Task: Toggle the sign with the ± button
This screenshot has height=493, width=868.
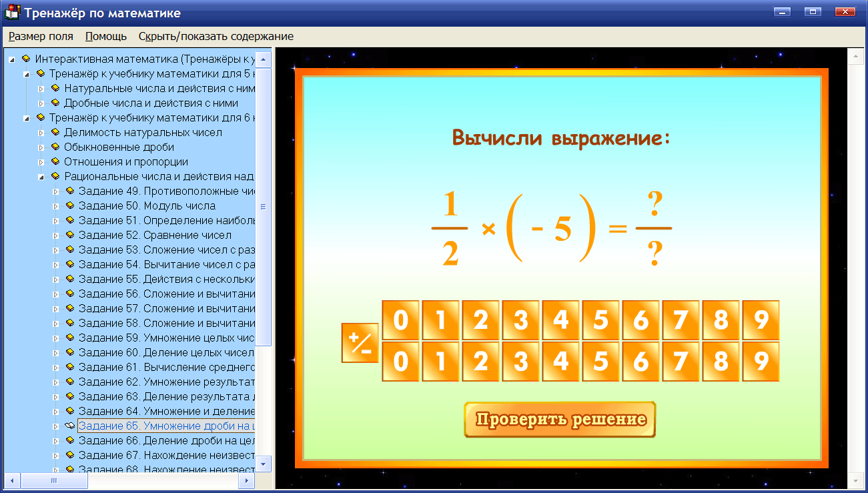Action: point(360,342)
